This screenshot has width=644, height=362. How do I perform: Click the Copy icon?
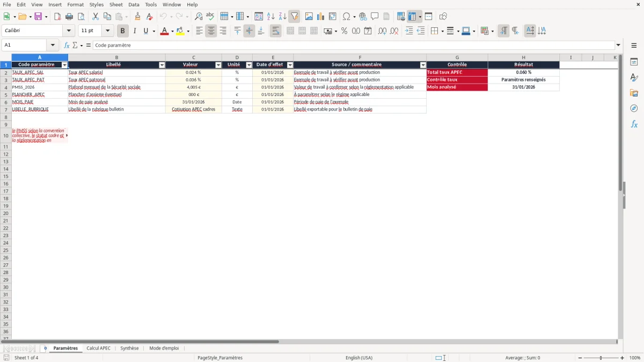point(107,17)
